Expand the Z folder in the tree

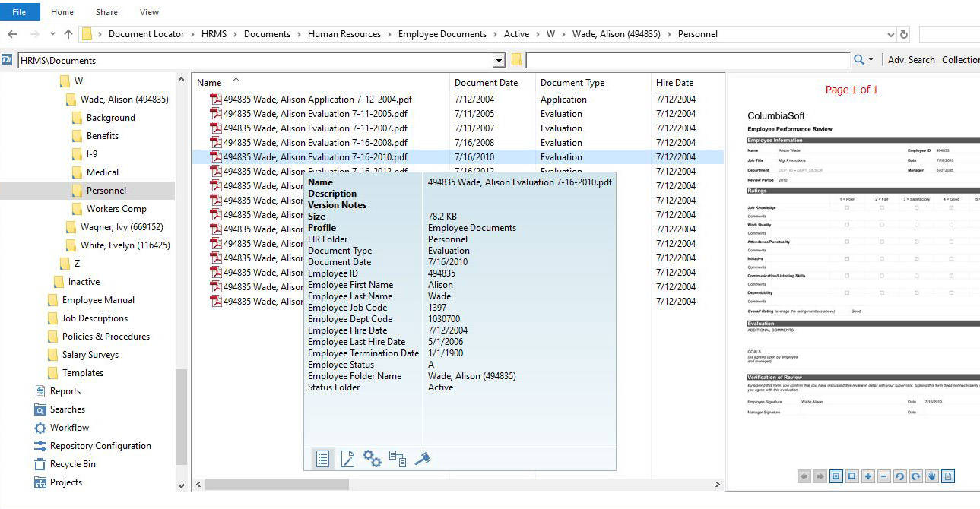55,263
